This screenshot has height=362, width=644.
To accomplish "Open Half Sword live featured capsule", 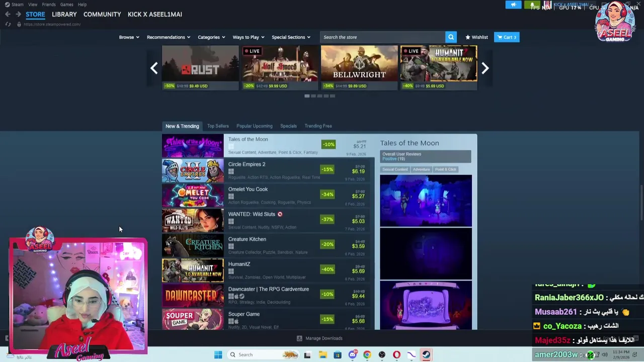I will pyautogui.click(x=280, y=68).
